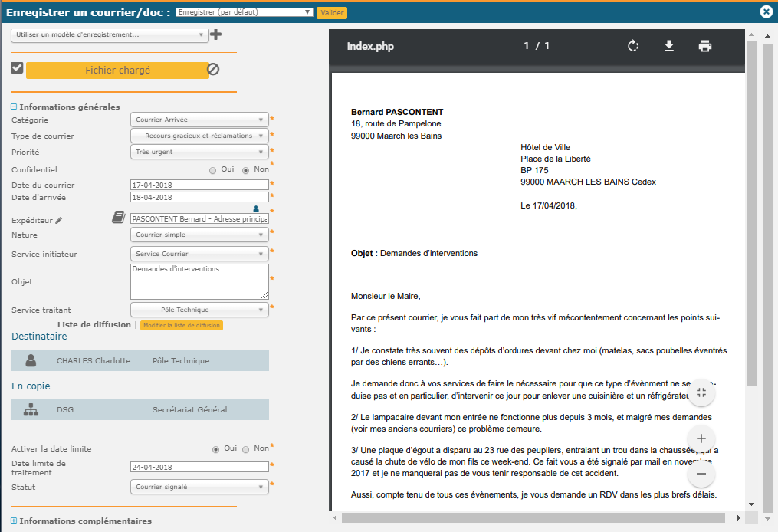Screen dimensions: 778x532
Task: Click the entity tree icon beside DSG
Action: (x=31, y=410)
